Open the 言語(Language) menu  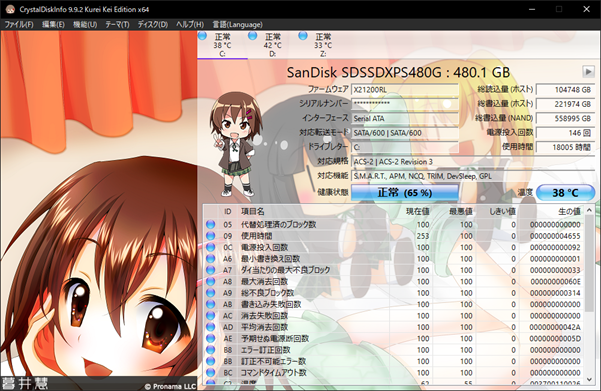238,25
